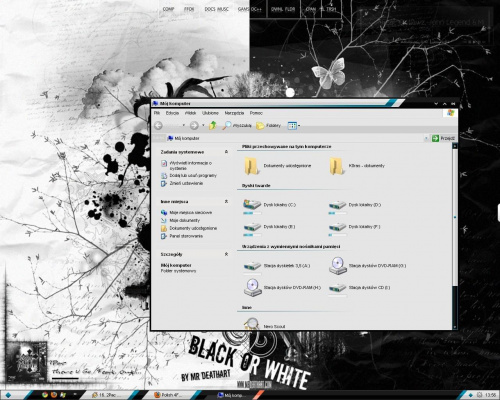The image size is (500, 400).
Task: Click the Przejdź go button
Action: (x=443, y=138)
